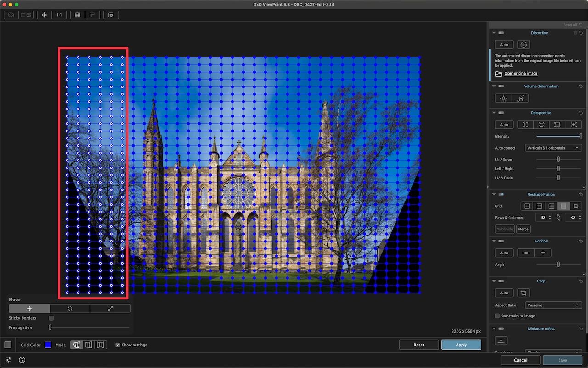The image size is (588, 368).
Task: Enable Constrain to image checkbox
Action: click(498, 316)
